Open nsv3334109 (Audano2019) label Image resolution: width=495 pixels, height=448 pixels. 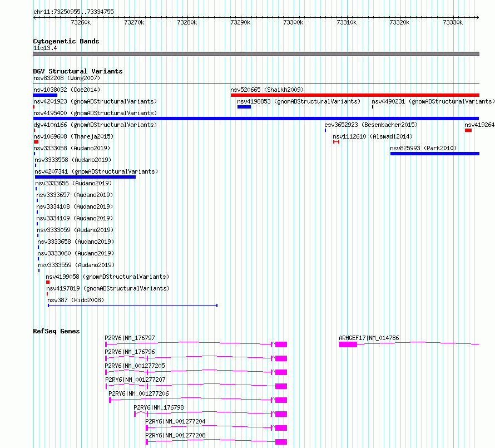(75, 218)
